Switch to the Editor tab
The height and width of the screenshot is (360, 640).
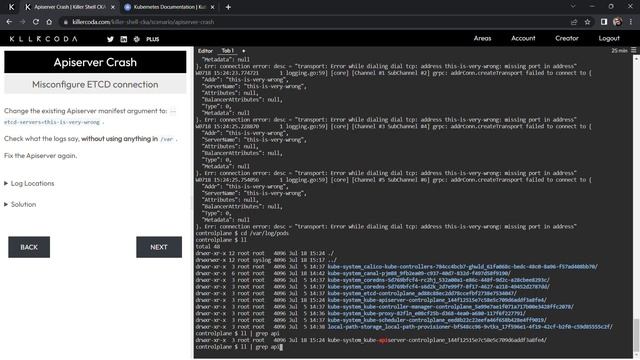205,51
